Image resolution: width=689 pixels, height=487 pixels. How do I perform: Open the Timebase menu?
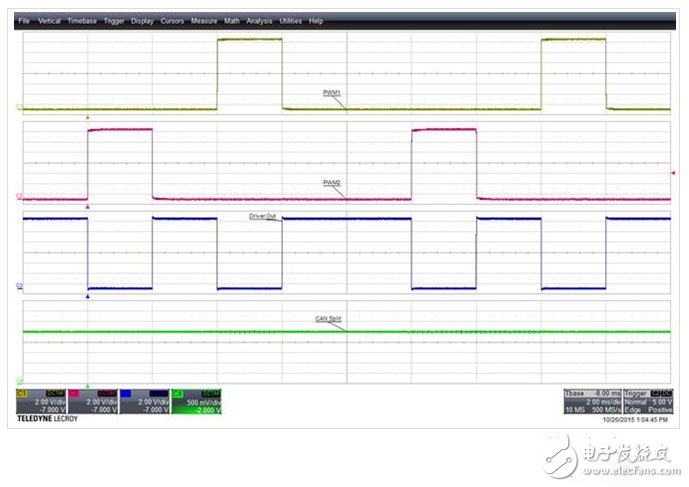point(82,21)
